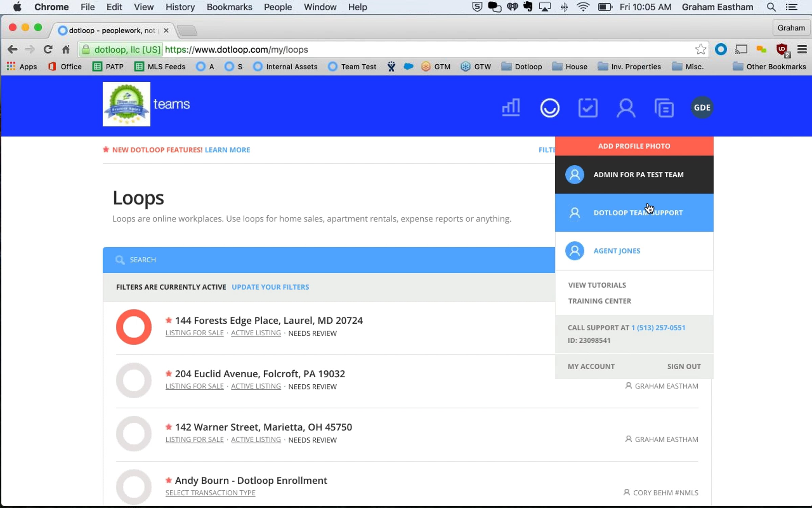The image size is (812, 508).
Task: Open Active Listing status dropdown for 204 Euclid
Action: [256, 386]
